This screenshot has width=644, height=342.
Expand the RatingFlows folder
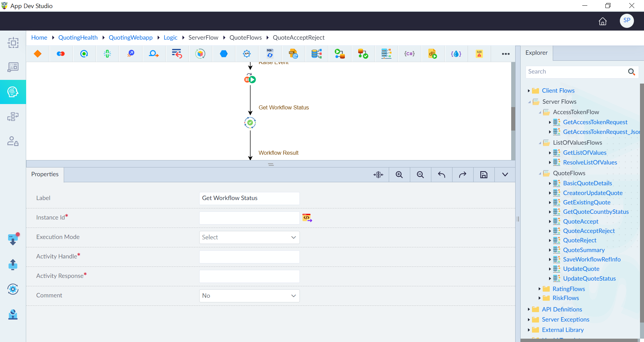[x=539, y=289]
